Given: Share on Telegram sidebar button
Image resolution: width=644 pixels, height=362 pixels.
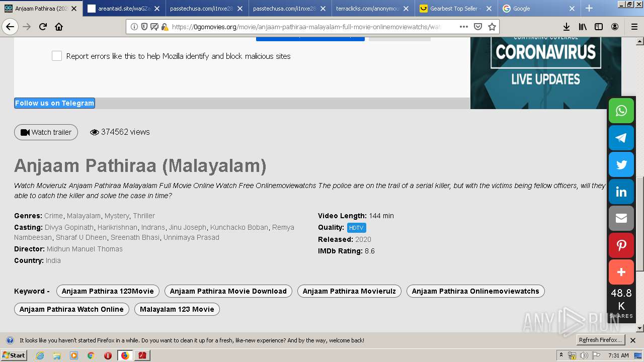Looking at the screenshot, I should tap(621, 138).
